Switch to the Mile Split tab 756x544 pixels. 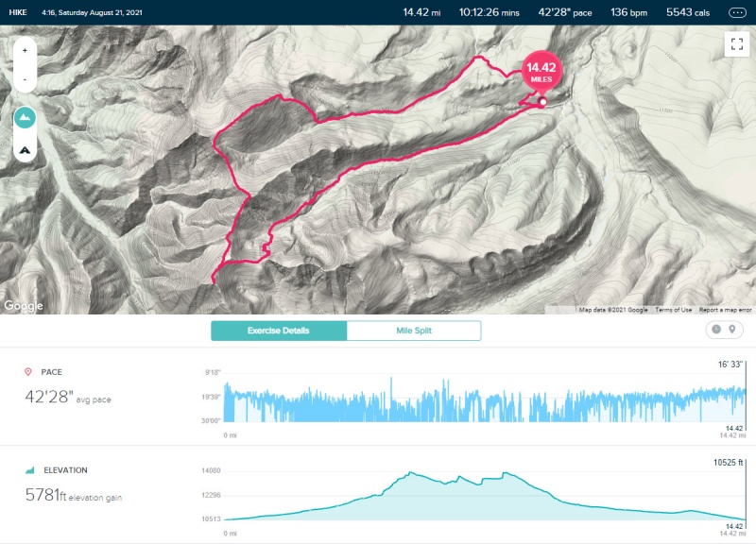pos(414,331)
